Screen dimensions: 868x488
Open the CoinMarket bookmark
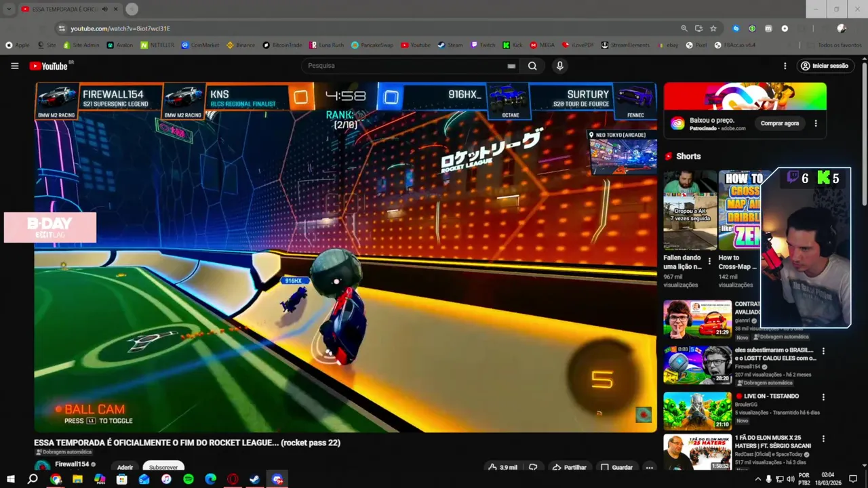coord(200,45)
